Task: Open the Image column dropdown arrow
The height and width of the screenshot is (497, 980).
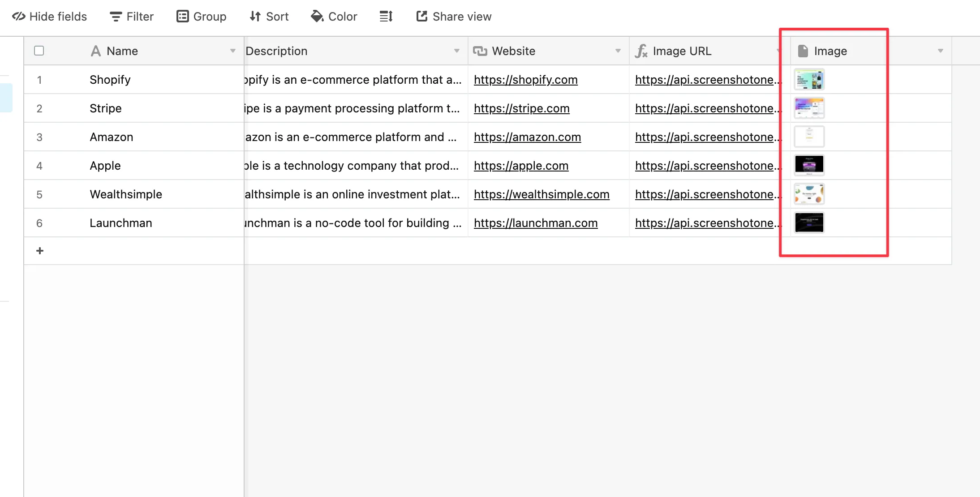Action: pyautogui.click(x=939, y=51)
